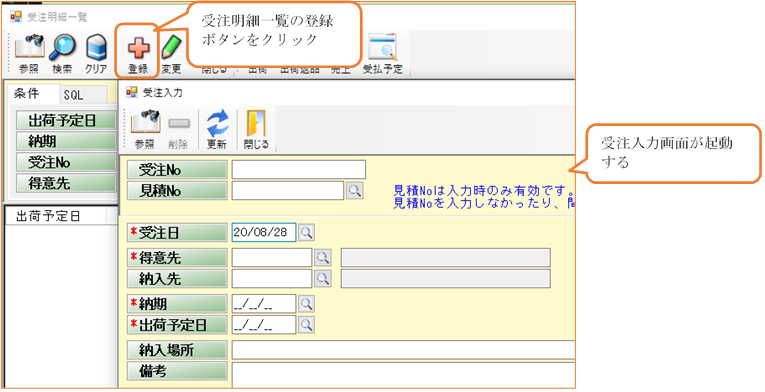Click 出荷予定日 column header in list grid
This screenshot has height=392, width=765.
pos(56,216)
